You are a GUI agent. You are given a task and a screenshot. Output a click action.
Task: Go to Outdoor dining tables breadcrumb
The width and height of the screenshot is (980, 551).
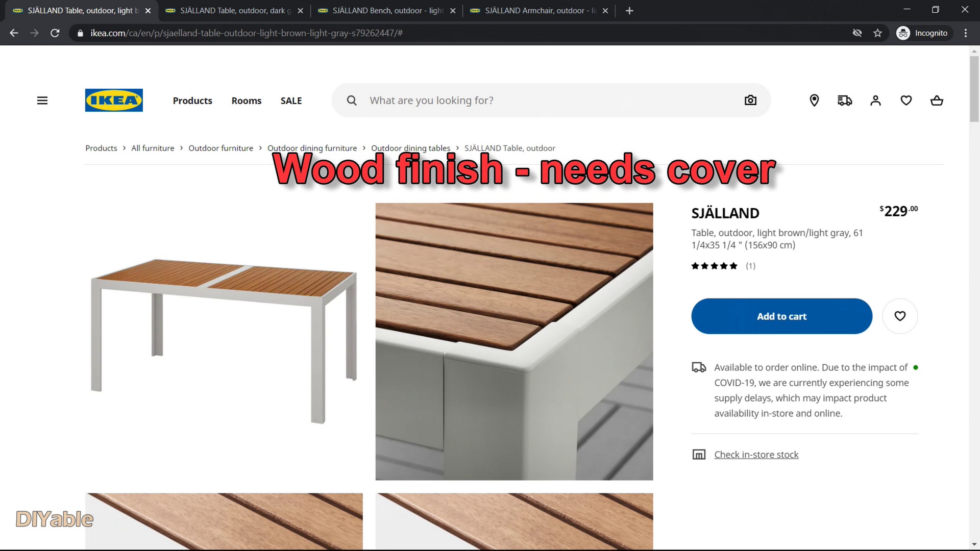tap(410, 148)
